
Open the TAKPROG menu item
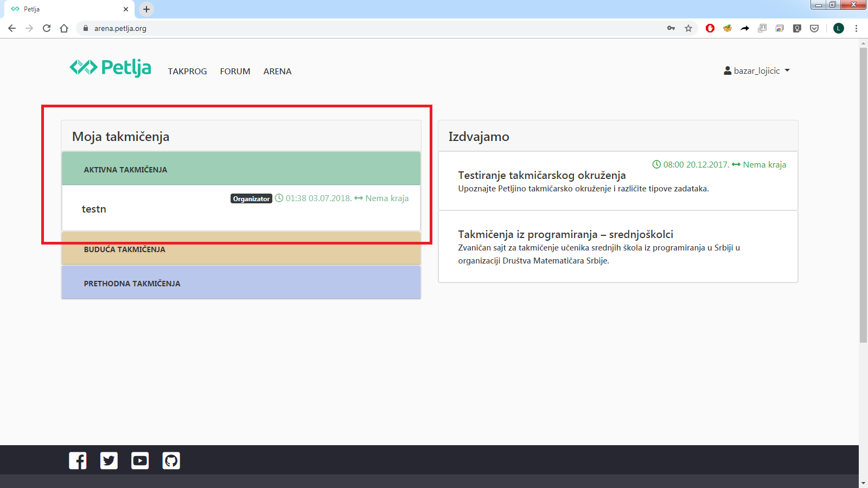click(187, 72)
